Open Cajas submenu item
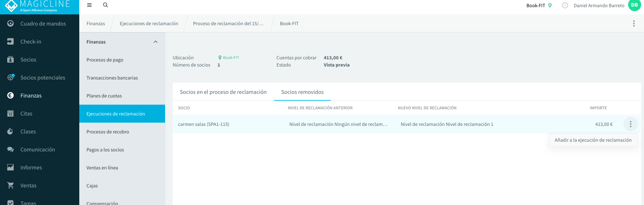This screenshot has height=205, width=644. click(122, 186)
